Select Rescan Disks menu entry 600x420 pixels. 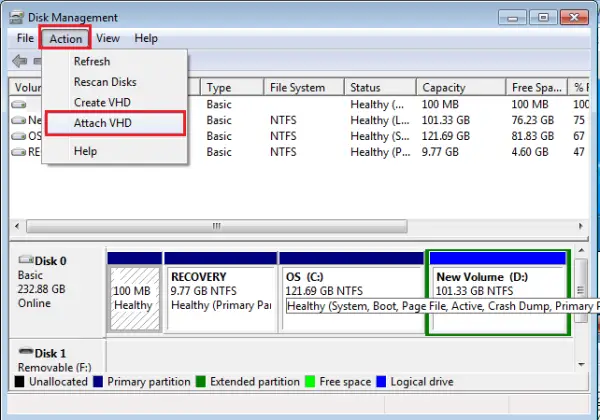coord(105,82)
